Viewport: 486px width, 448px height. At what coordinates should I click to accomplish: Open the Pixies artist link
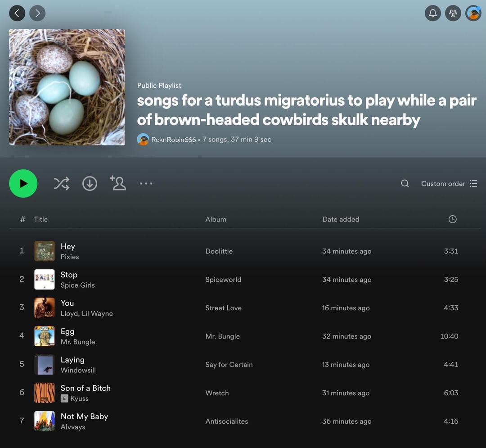pyautogui.click(x=70, y=257)
